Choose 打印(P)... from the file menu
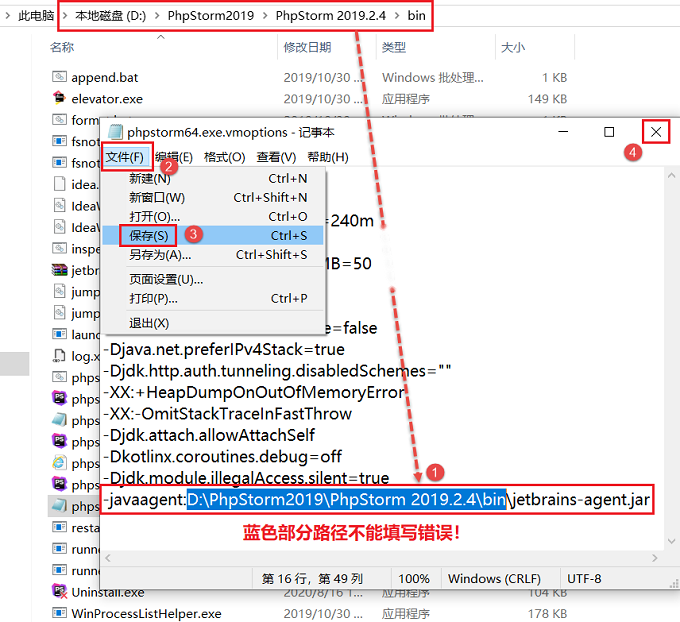This screenshot has height=622, width=680. point(213,298)
